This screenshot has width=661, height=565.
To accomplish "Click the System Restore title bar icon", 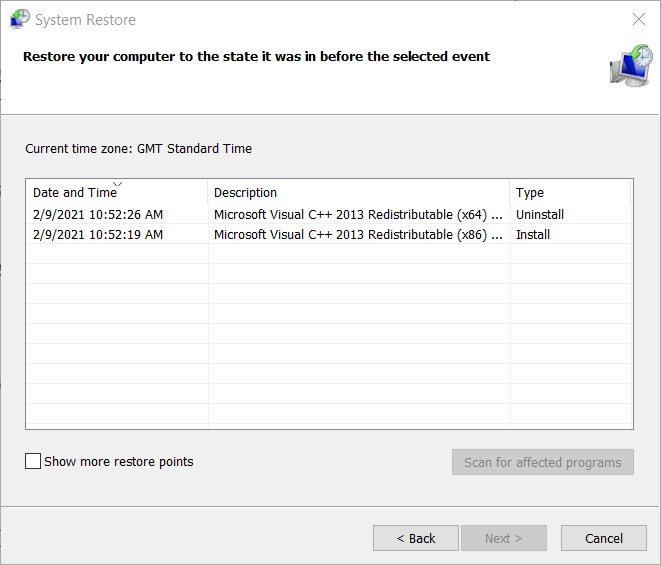I will [20, 19].
